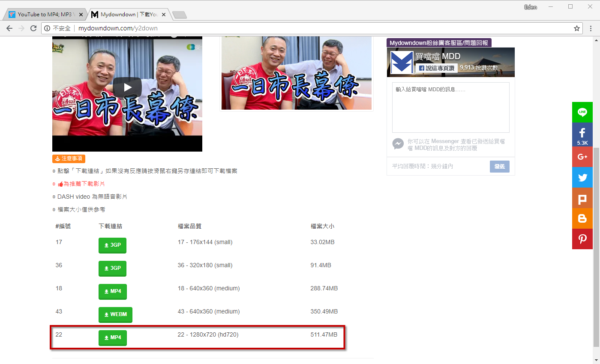Image resolution: width=600 pixels, height=364 pixels.
Task: Click the 22 - 1280x720 (hd720) quality text
Action: (208, 334)
